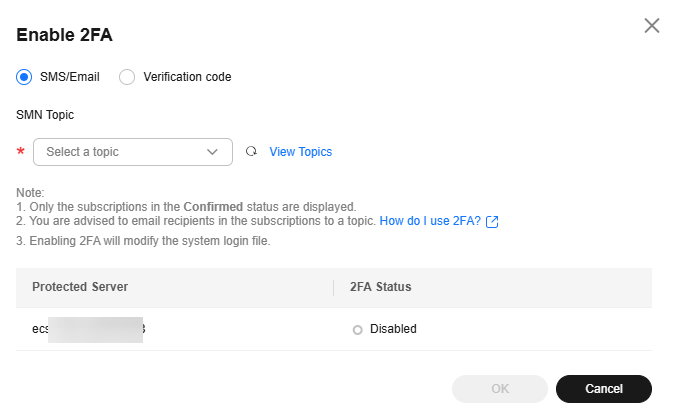Click the column divider between the table headers
This screenshot has height=416, width=676.
333,287
